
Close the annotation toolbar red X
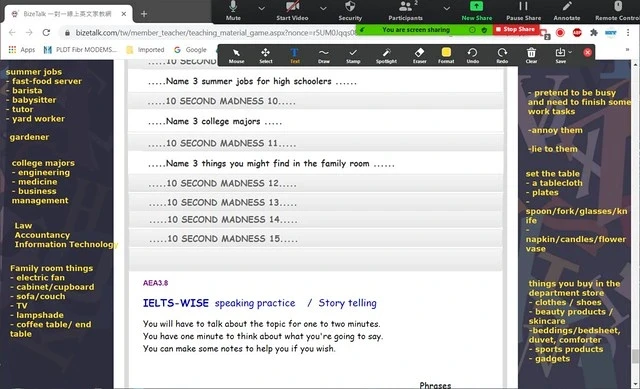click(587, 52)
